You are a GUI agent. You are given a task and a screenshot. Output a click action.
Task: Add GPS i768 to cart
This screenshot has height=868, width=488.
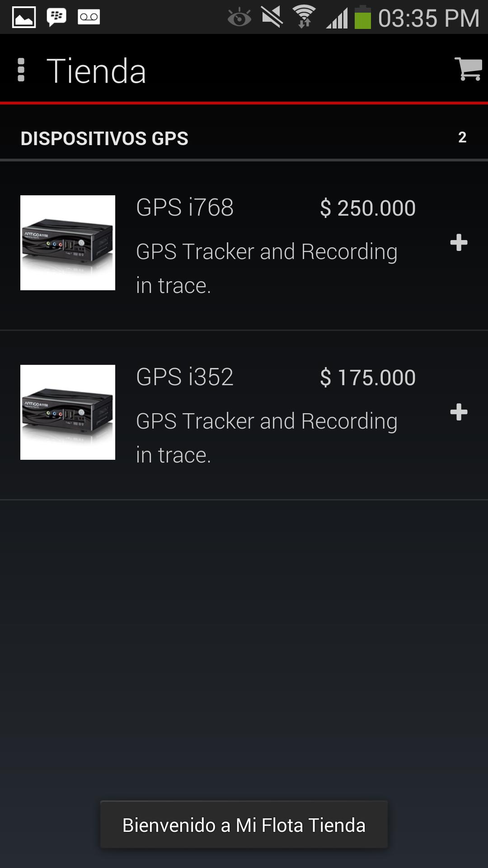tap(459, 243)
